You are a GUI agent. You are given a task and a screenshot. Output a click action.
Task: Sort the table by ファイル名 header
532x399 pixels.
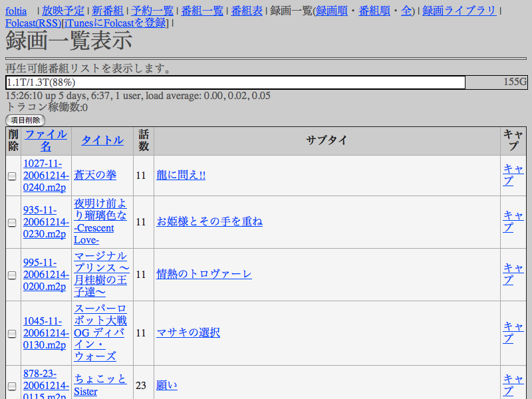(x=45, y=140)
